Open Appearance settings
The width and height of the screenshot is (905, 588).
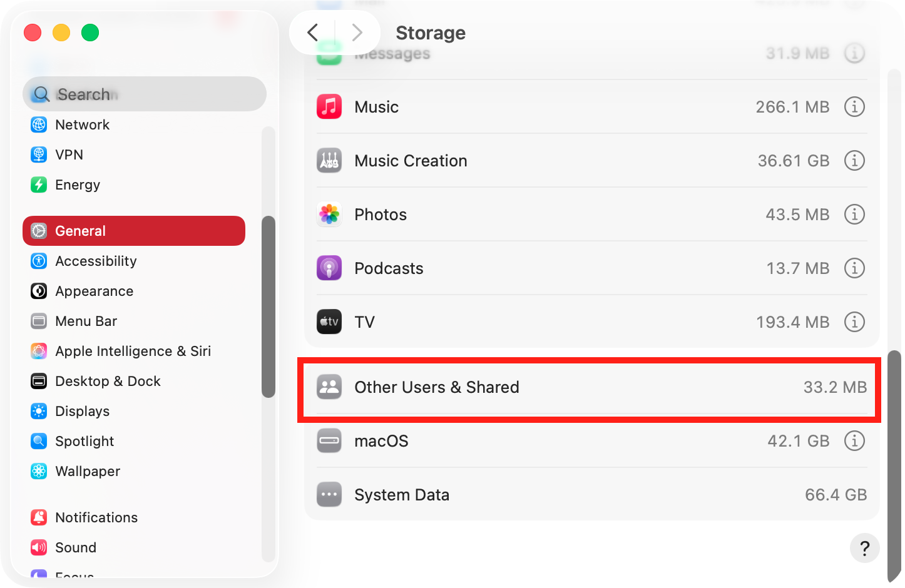94,291
